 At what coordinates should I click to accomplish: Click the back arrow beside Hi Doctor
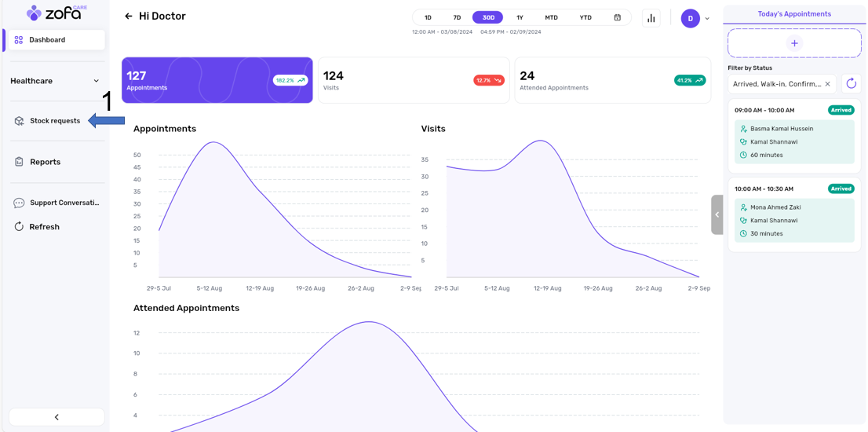pos(129,16)
